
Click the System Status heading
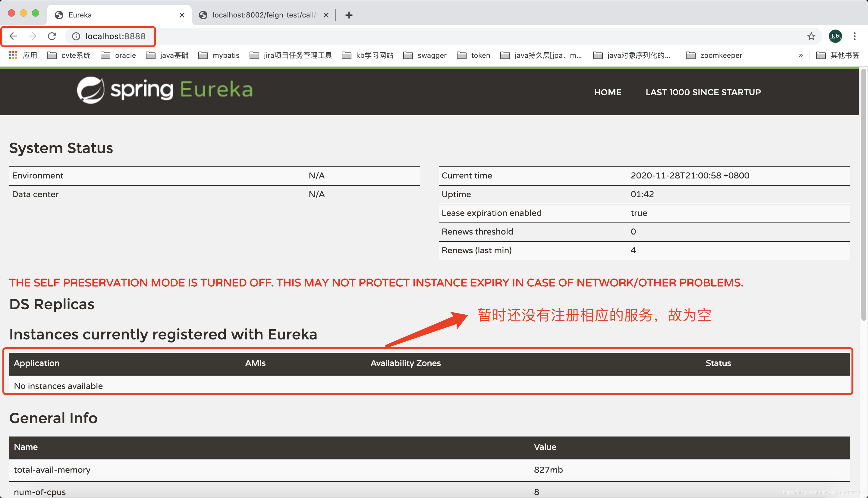(61, 148)
